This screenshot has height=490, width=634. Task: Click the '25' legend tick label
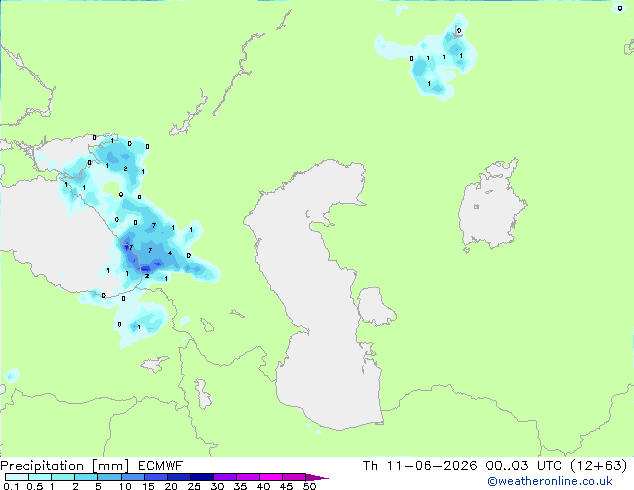coord(194,486)
